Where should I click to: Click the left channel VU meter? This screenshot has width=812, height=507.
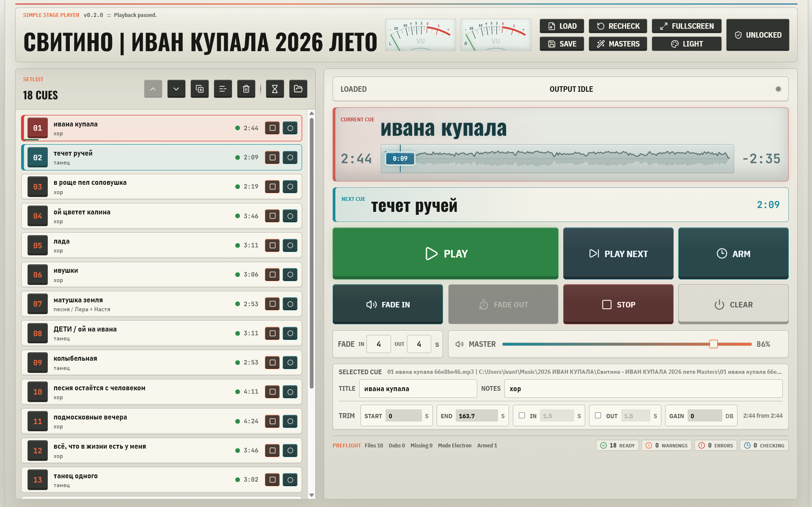pyautogui.click(x=420, y=35)
